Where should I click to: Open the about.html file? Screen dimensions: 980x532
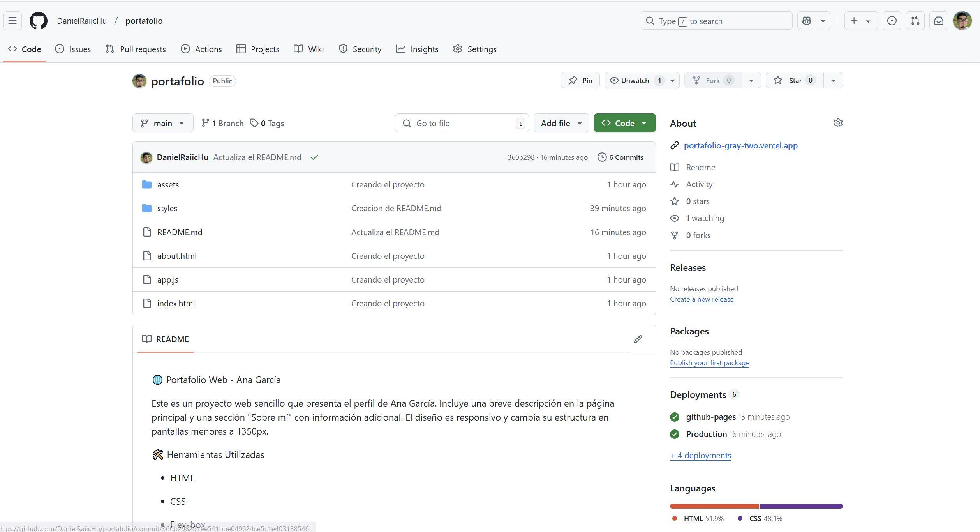coord(177,256)
